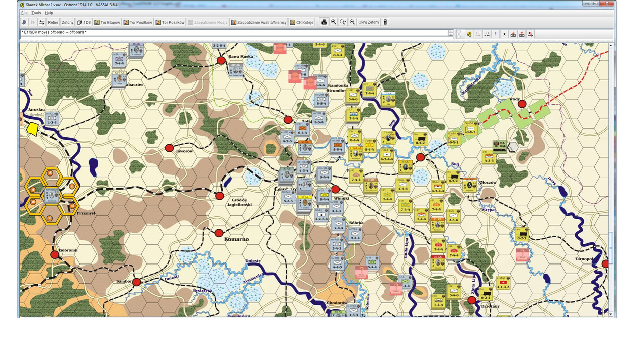The width and height of the screenshot is (644, 352).
Task: Open the Tools menu
Action: [36, 13]
